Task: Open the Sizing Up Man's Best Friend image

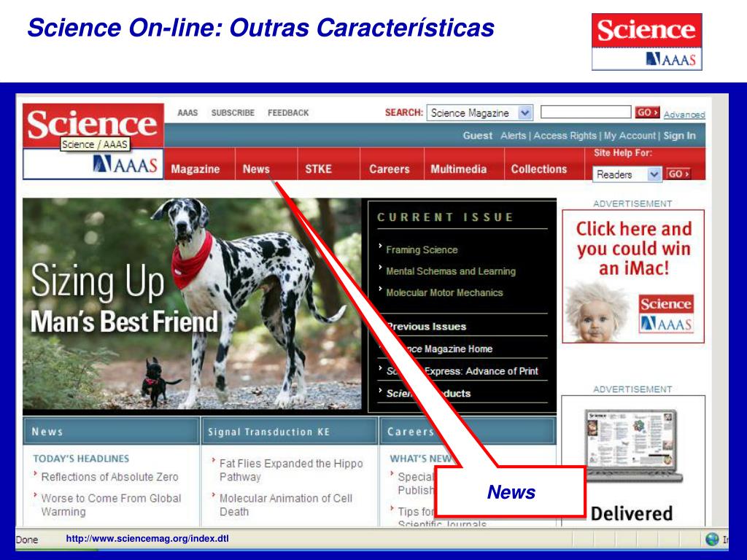Action: tap(192, 304)
